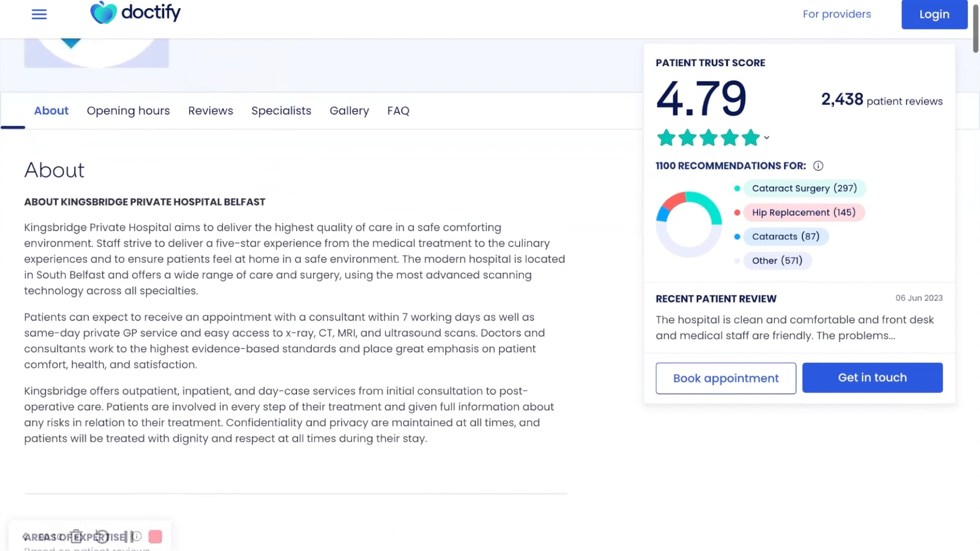Open the For providers link
Viewport: 980px width, 551px height.
coord(837,14)
